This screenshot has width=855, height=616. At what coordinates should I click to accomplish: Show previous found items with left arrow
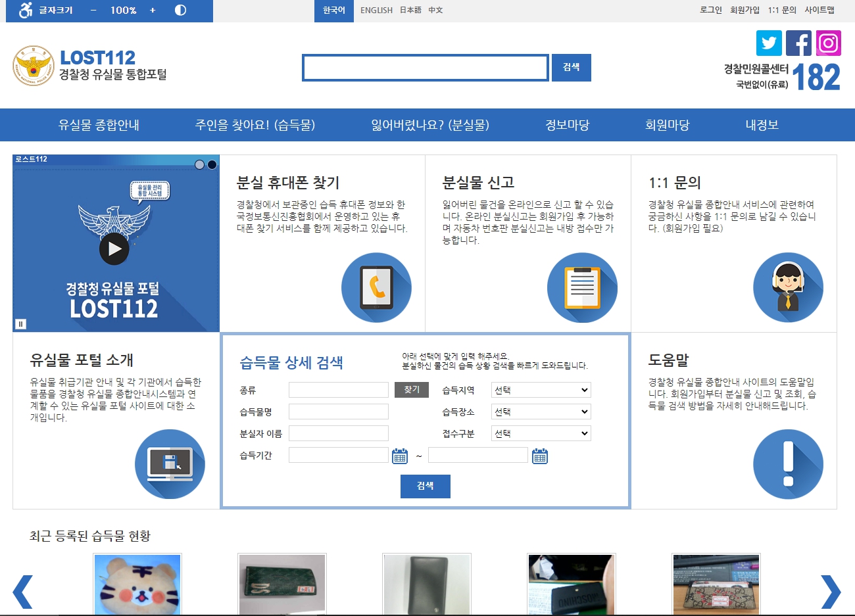(23, 592)
